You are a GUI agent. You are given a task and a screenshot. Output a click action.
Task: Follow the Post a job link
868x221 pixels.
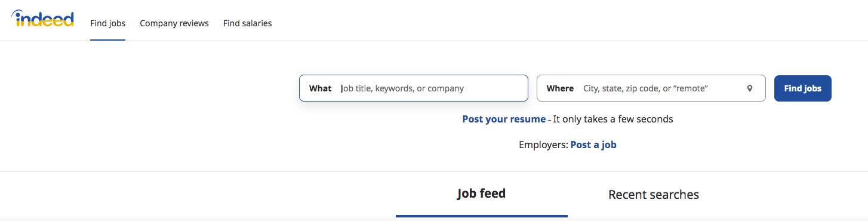tap(593, 145)
